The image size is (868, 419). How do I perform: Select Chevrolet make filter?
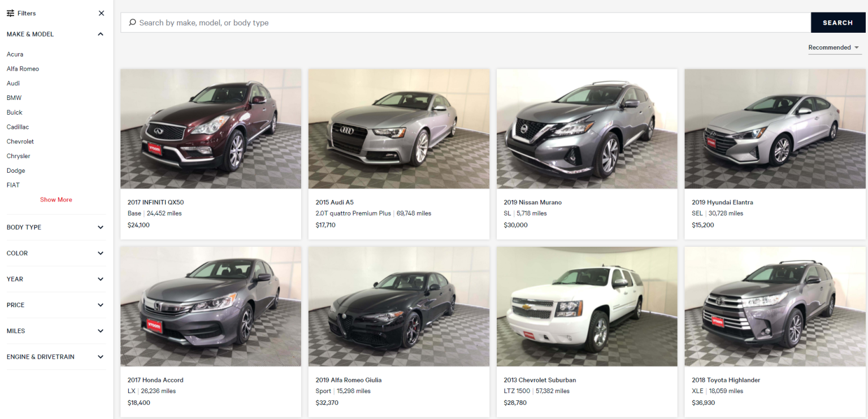point(20,141)
